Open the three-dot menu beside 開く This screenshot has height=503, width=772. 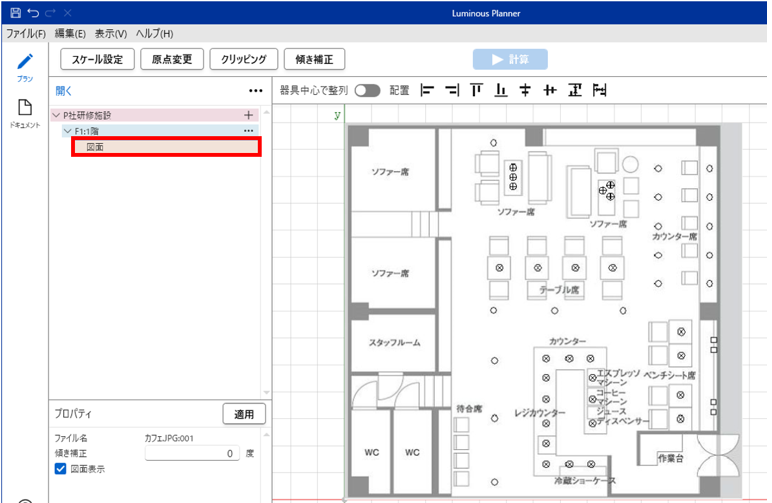click(x=255, y=90)
